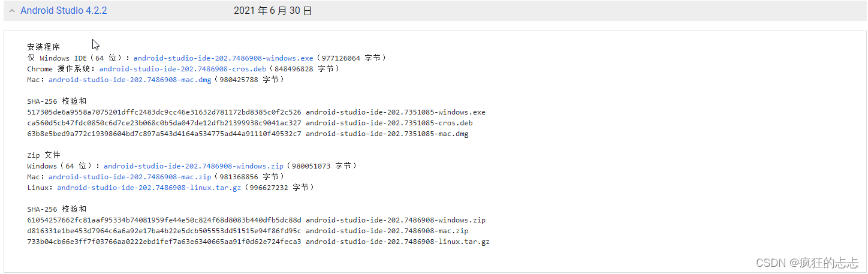The image size is (868, 274).
Task: Click the checksum line ending in 202.7486908-linux.tar.gz
Action: 258,242
